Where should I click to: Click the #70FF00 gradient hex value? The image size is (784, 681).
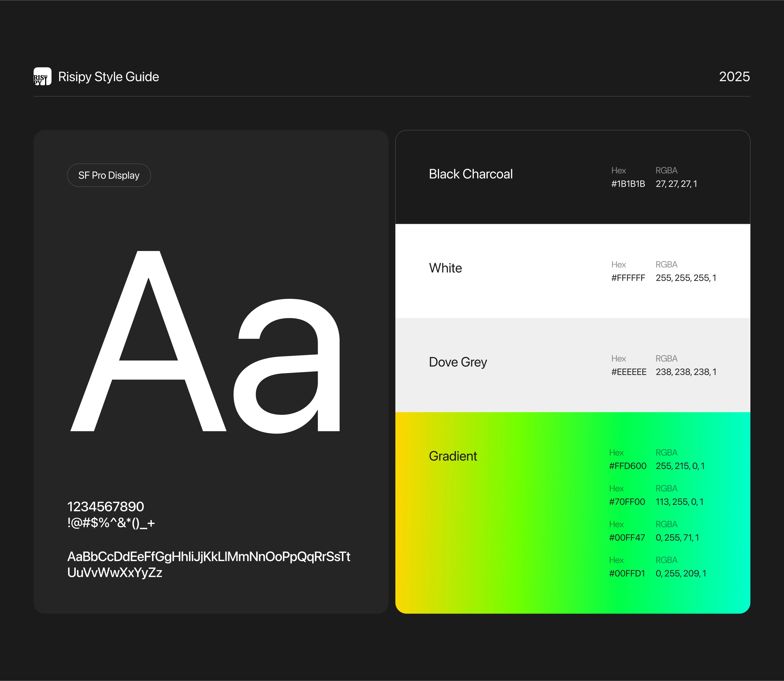(627, 502)
